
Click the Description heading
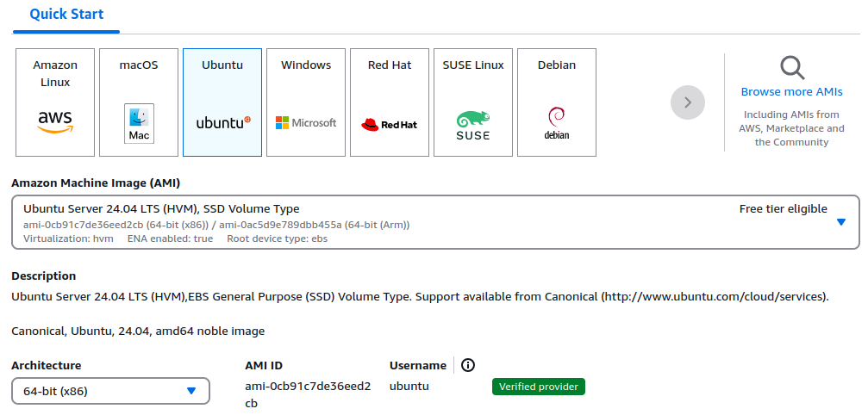tap(44, 276)
